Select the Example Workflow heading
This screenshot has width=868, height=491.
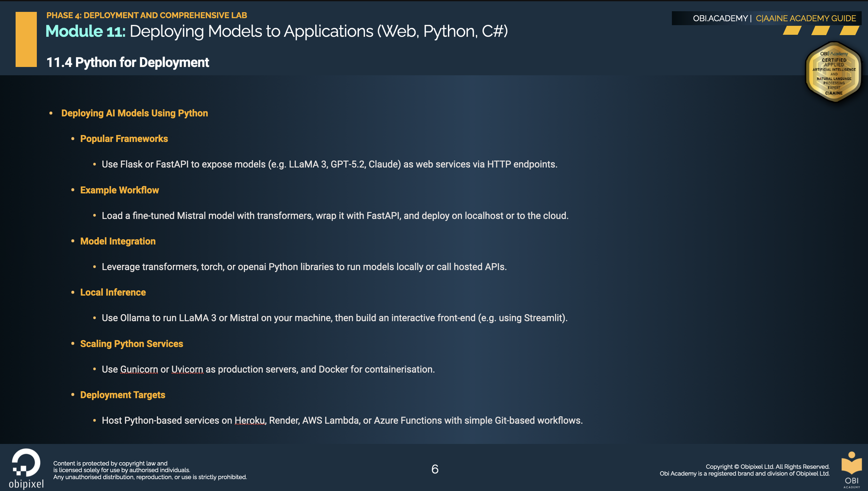tap(119, 190)
